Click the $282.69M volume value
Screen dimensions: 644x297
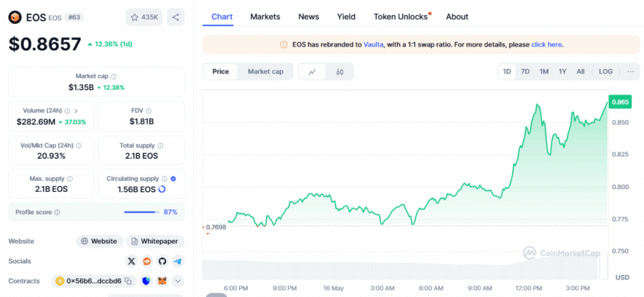36,121
